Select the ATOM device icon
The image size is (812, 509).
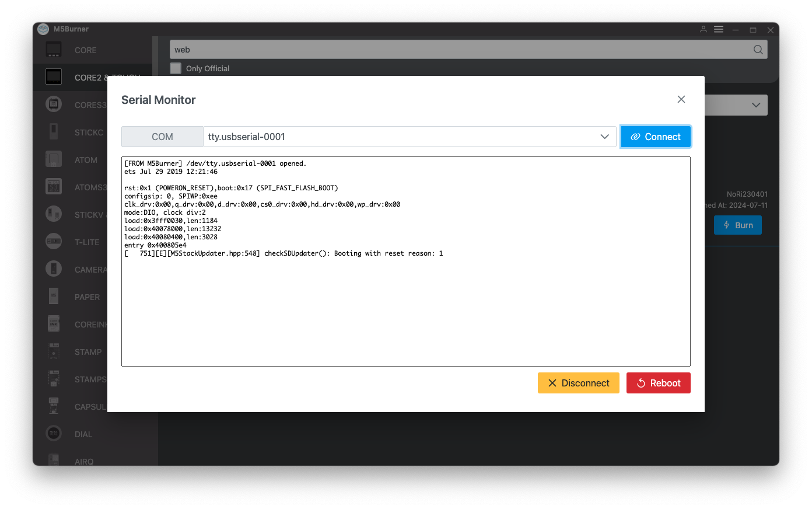pyautogui.click(x=54, y=159)
